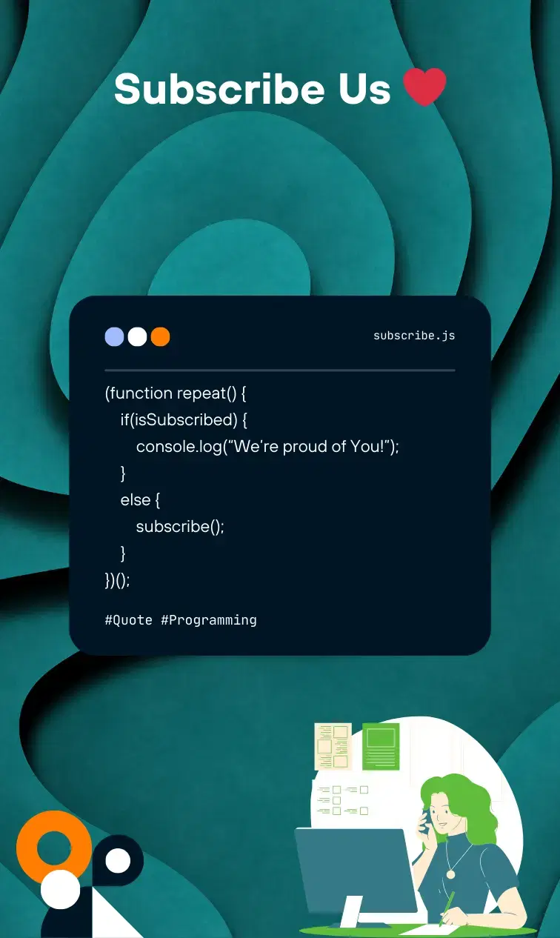560x938 pixels.
Task: Click the console.log code line
Action: [267, 447]
